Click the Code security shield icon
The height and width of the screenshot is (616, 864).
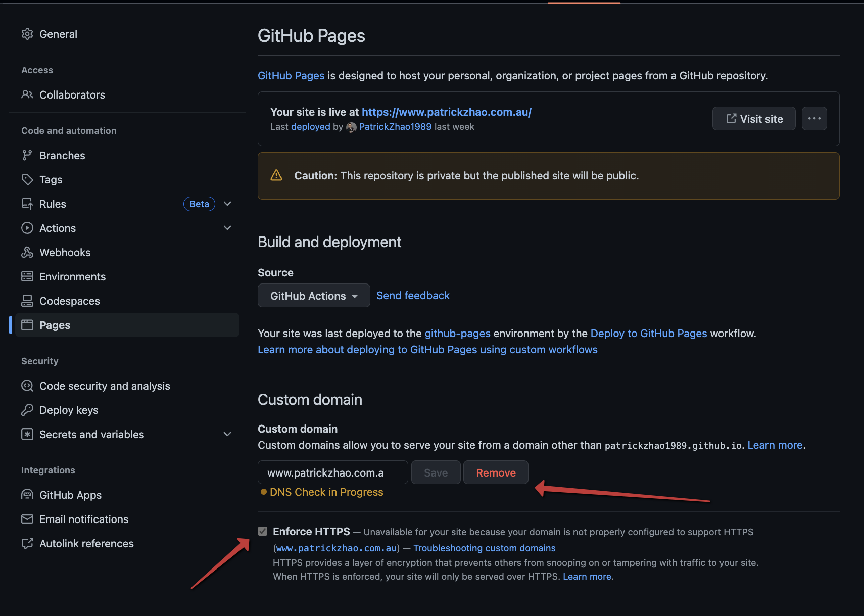click(27, 386)
